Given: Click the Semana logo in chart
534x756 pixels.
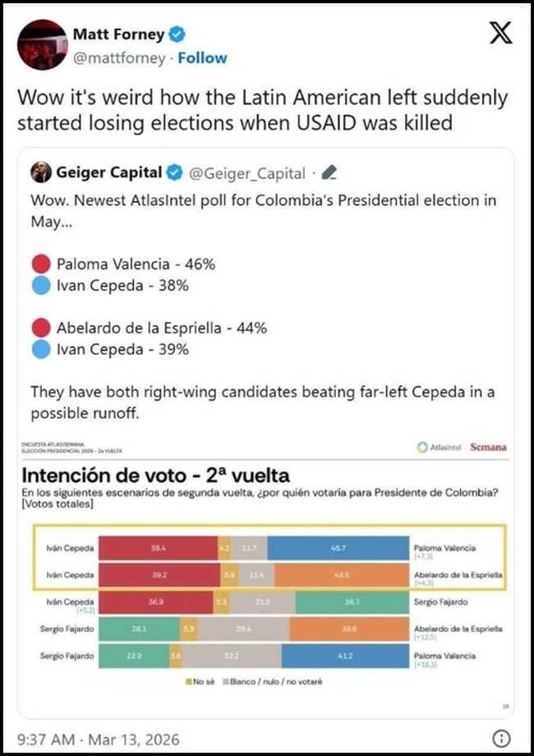Looking at the screenshot, I should click(x=488, y=447).
